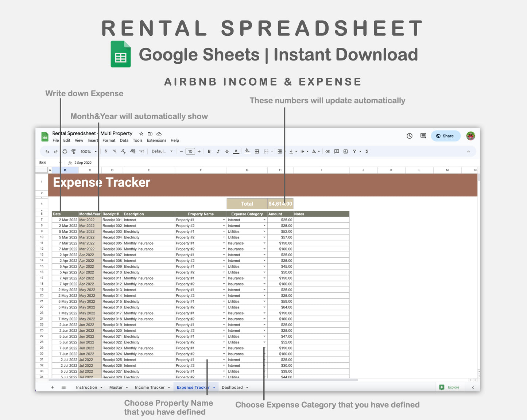The height and width of the screenshot is (420, 527).
Task: Click the Print icon
Action: coord(65,151)
